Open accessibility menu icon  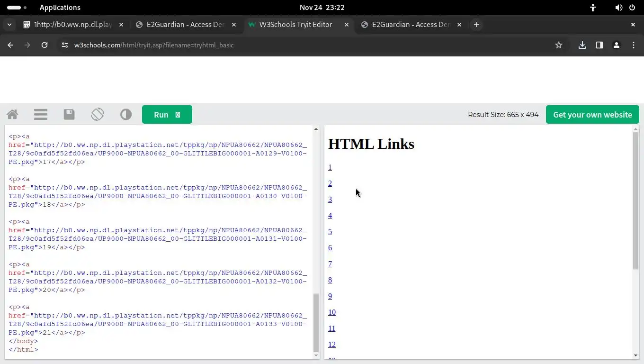click(593, 8)
